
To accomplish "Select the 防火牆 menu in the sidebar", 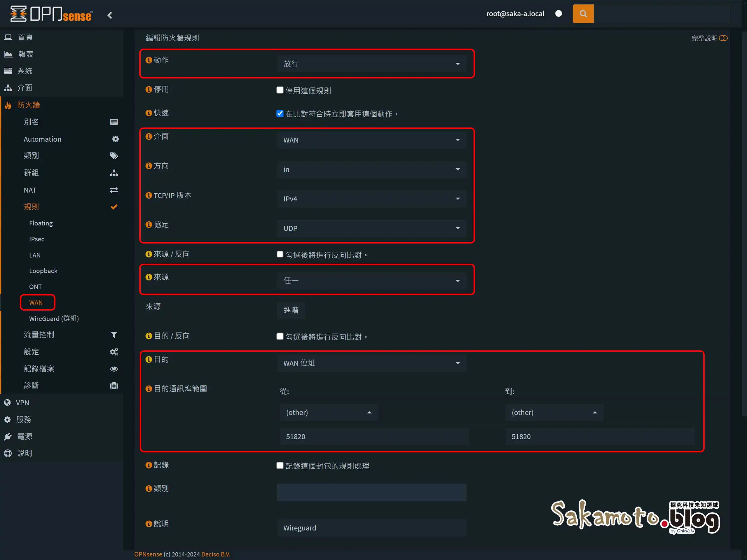I will pyautogui.click(x=29, y=105).
